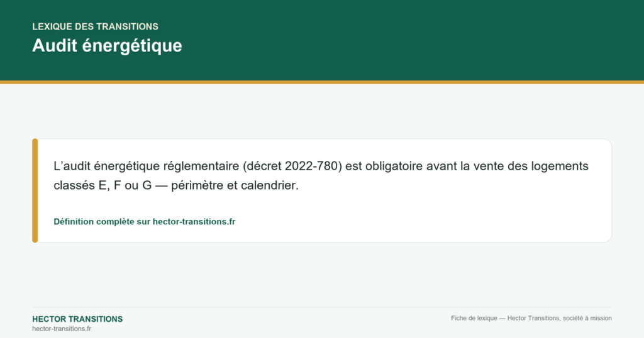Select the 'Audit énergétique' page title
Image resolution: width=644 pixels, height=338 pixels.
(107, 45)
